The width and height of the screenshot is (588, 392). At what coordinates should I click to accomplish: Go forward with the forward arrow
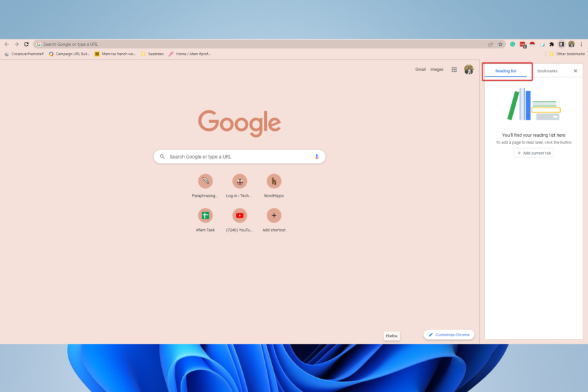[x=17, y=45]
